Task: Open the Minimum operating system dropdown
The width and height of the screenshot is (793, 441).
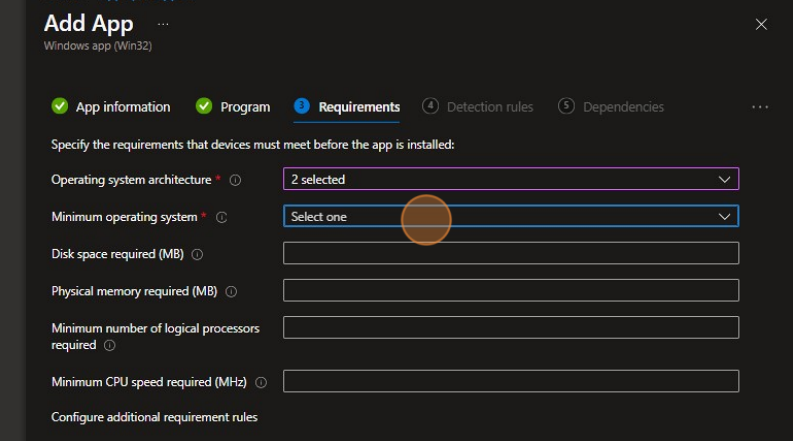Action: 510,216
